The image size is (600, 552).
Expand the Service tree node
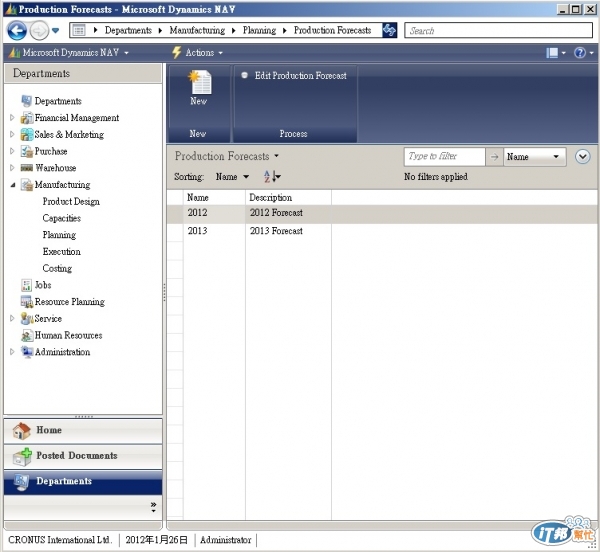coord(12,318)
